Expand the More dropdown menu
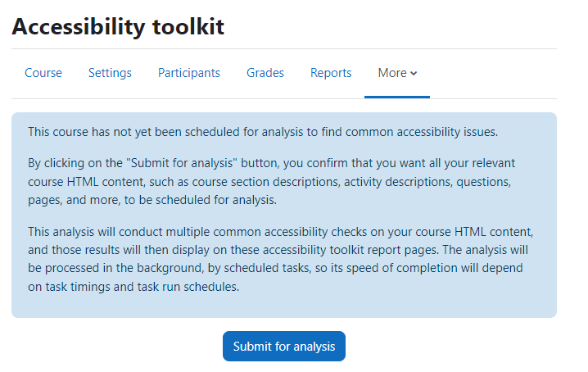The width and height of the screenshot is (588, 372). coord(397,73)
